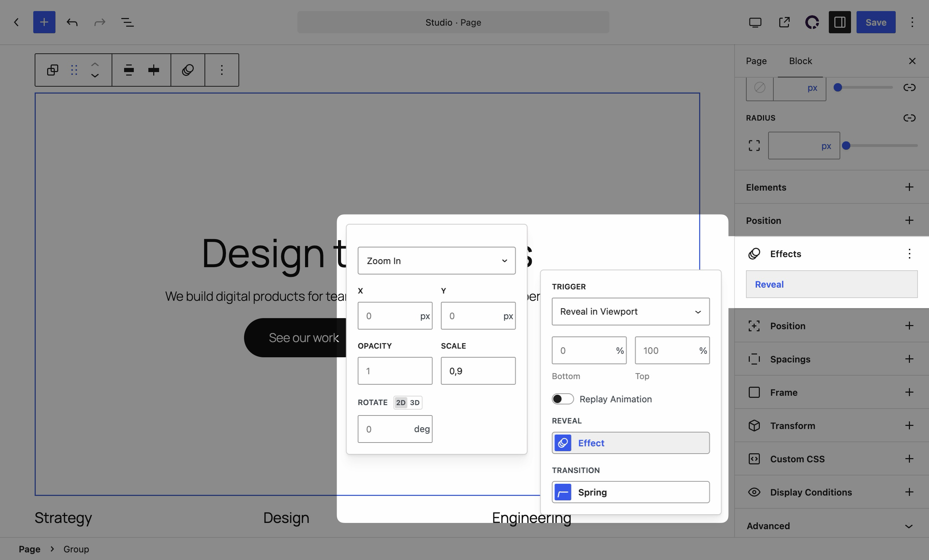Open the document overview list view

tap(128, 22)
